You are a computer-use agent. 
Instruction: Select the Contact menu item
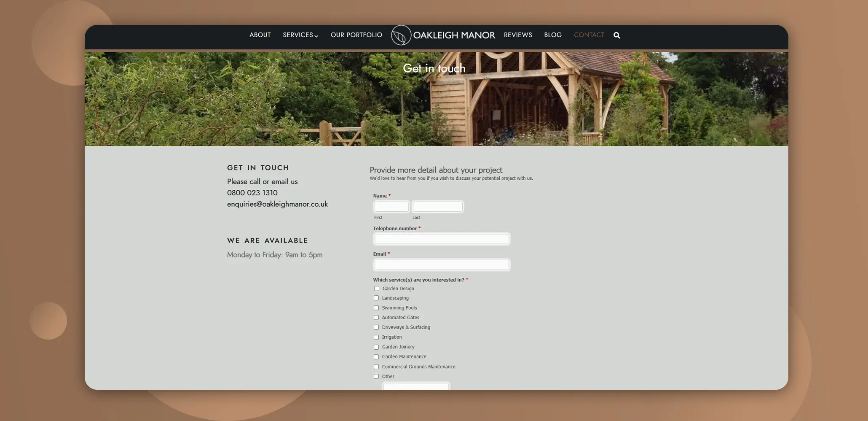[x=589, y=35]
